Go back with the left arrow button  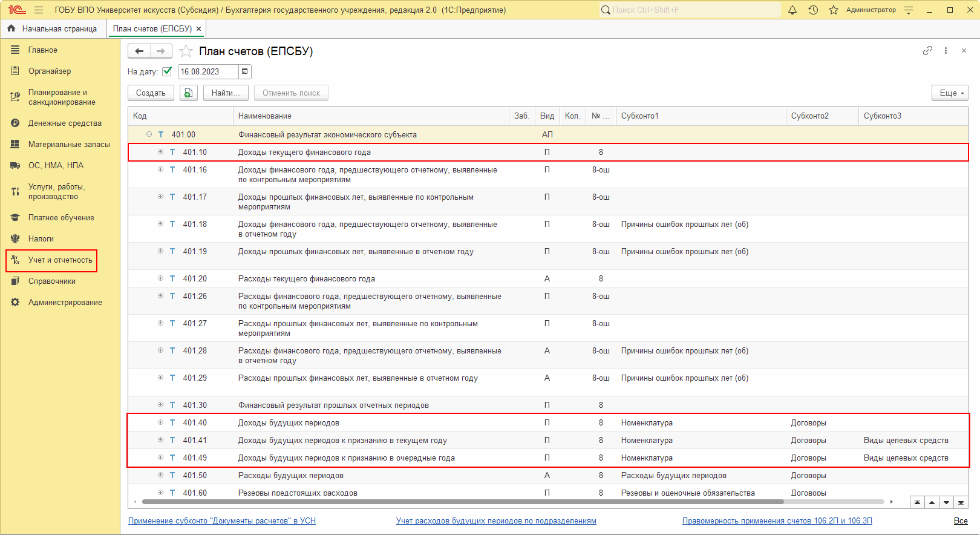(139, 51)
